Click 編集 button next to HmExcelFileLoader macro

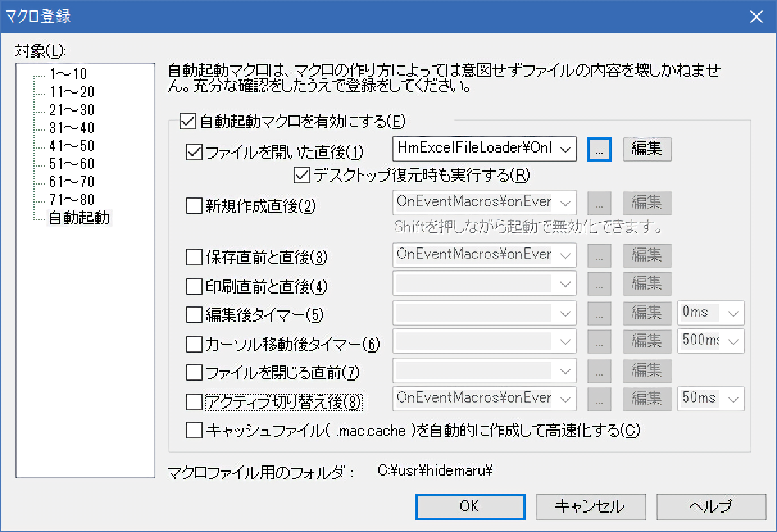coord(647,149)
